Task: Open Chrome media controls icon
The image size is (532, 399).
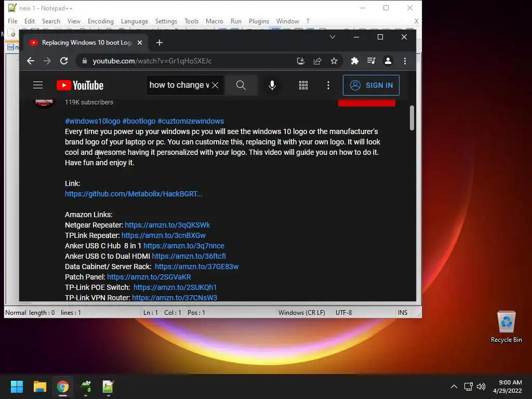Action: pos(371,61)
